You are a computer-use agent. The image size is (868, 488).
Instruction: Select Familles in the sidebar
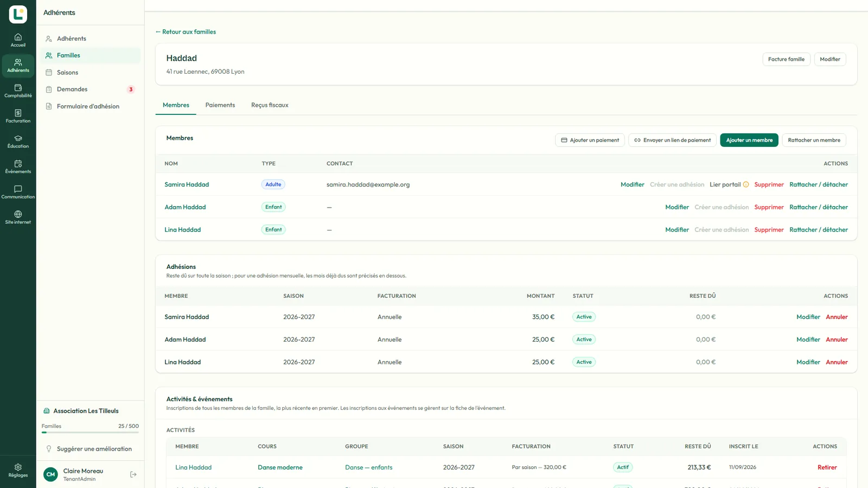tap(90, 55)
